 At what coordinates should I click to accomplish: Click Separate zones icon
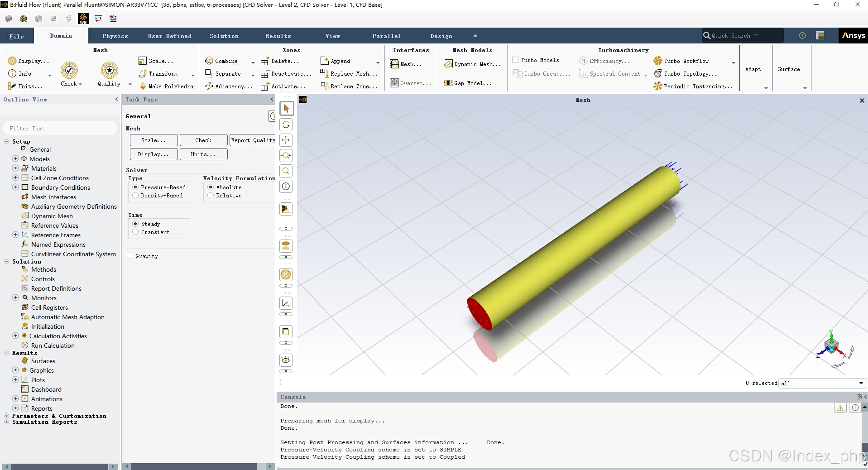click(x=209, y=73)
